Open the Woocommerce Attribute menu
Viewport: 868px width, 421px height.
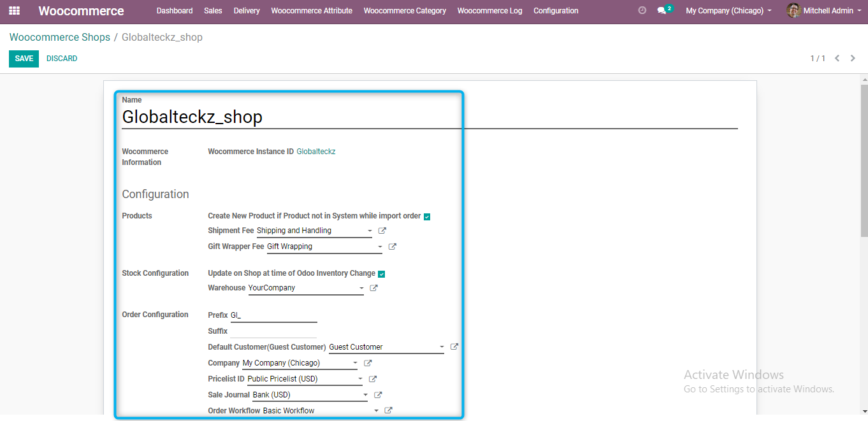[311, 11]
